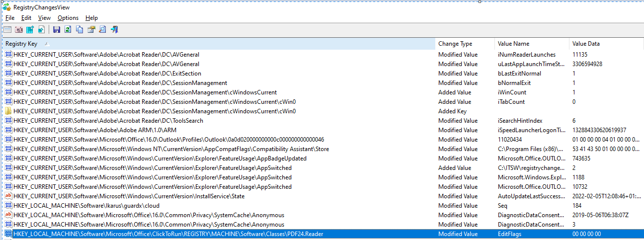Open the Properties toolbar icon

click(91, 30)
